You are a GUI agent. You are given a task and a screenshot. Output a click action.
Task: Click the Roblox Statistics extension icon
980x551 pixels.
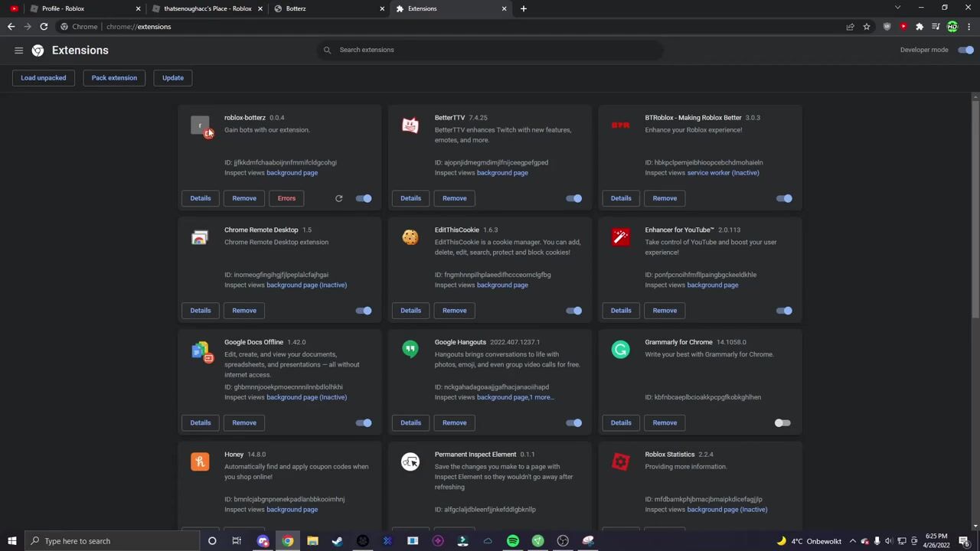621,462
